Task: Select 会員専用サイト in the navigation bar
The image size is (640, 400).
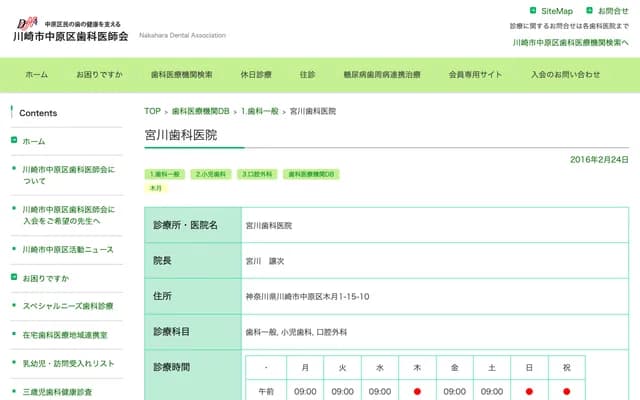Action: (x=475, y=75)
